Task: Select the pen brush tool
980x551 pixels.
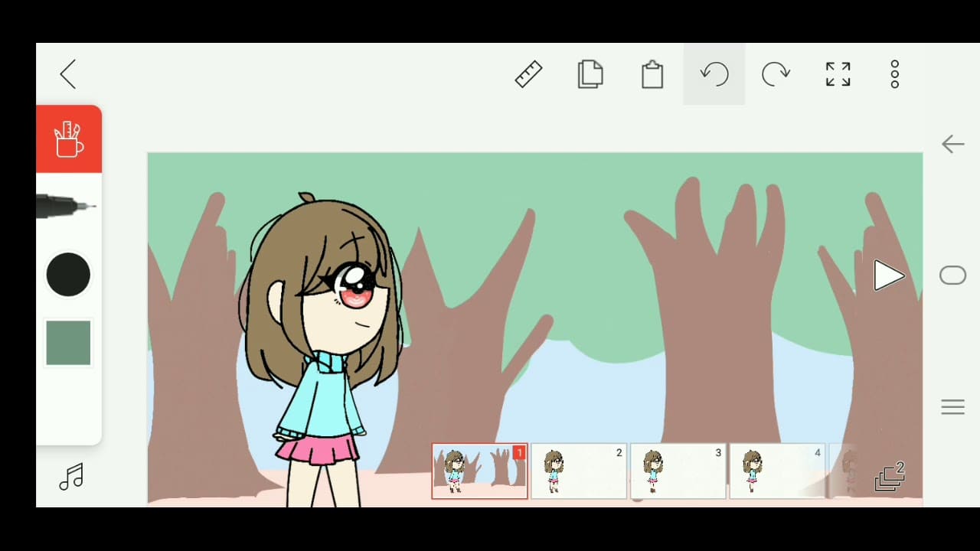Action: tap(67, 206)
